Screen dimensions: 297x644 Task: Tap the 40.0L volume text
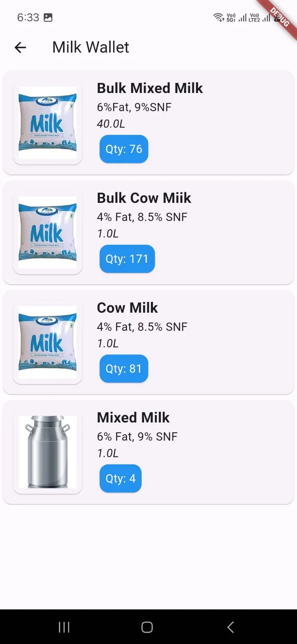(x=111, y=124)
